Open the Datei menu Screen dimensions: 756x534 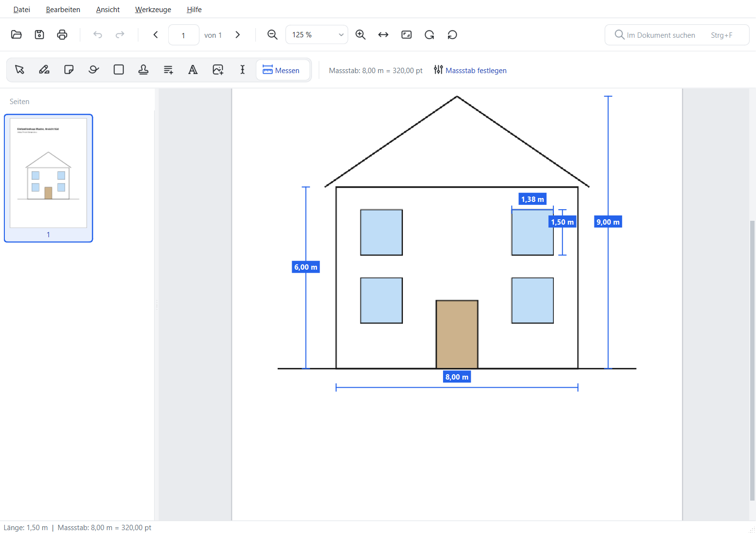coord(22,10)
